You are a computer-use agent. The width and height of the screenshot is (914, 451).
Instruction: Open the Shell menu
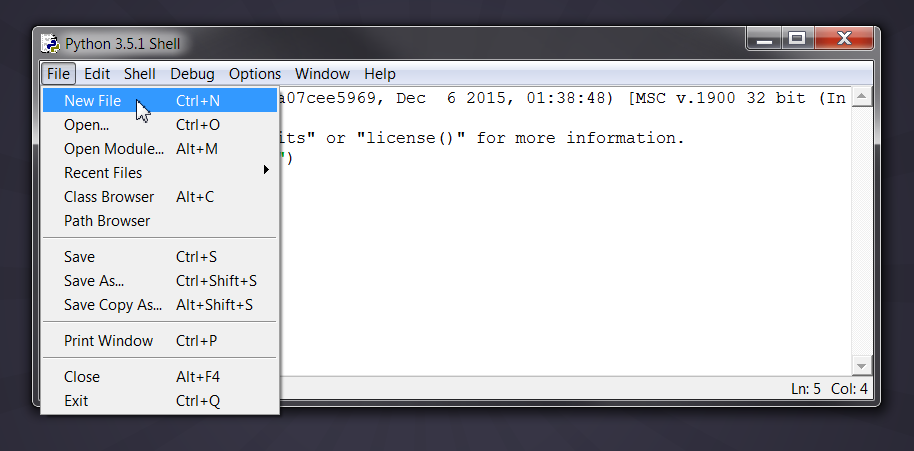pyautogui.click(x=139, y=74)
